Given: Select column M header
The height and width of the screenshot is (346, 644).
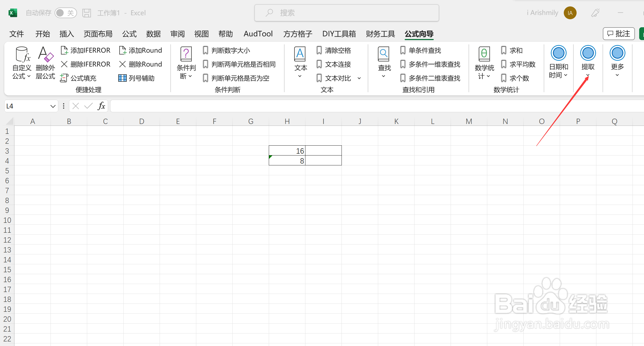Looking at the screenshot, I should [469, 121].
